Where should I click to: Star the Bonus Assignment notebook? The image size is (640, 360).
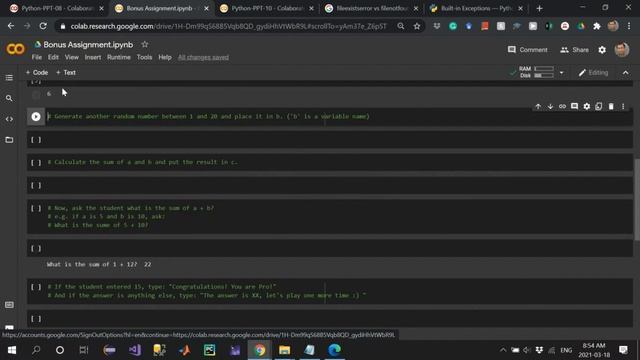pos(144,44)
